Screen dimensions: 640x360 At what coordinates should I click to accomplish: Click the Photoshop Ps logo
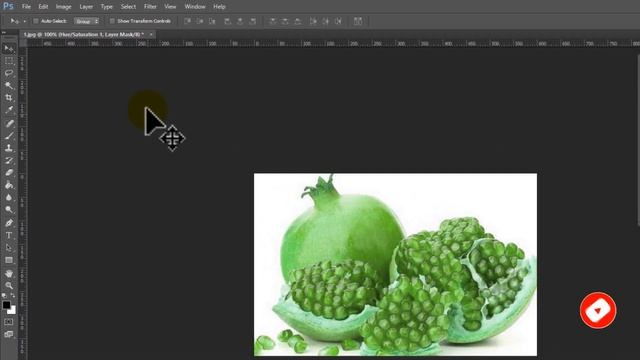pos(8,6)
